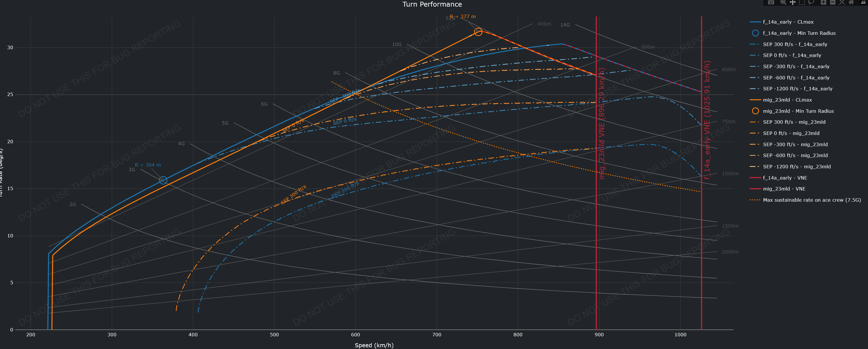The image size is (868, 349).
Task: Click the Autoscale icon in modebar
Action: point(842,2)
